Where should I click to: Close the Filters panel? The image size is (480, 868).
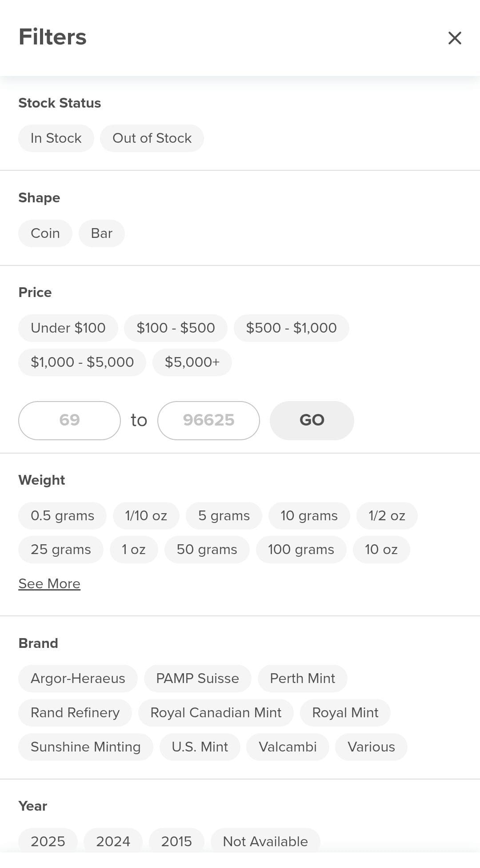pyautogui.click(x=454, y=38)
